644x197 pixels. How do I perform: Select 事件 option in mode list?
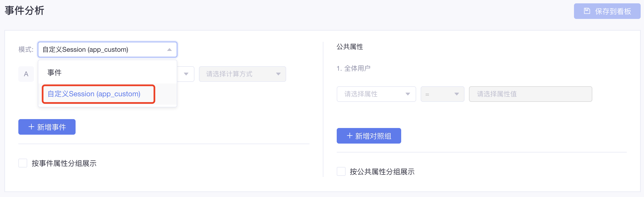coord(108,73)
